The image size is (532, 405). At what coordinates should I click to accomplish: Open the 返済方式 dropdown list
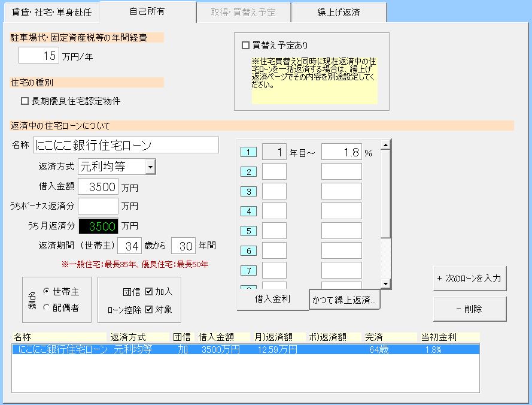[x=150, y=167]
